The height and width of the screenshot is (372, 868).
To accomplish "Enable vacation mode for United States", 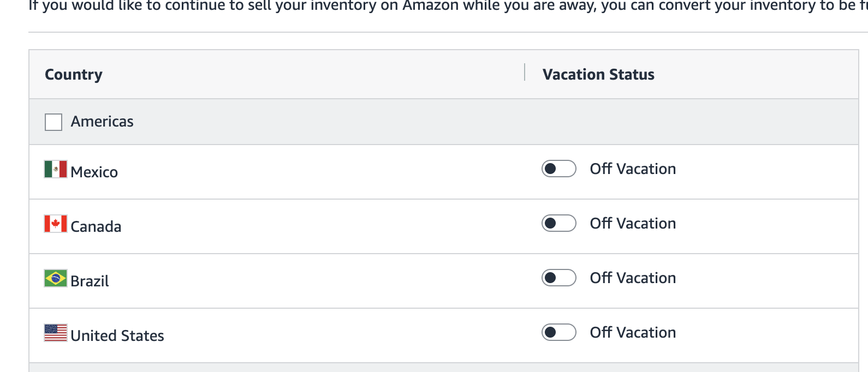I will pos(558,332).
